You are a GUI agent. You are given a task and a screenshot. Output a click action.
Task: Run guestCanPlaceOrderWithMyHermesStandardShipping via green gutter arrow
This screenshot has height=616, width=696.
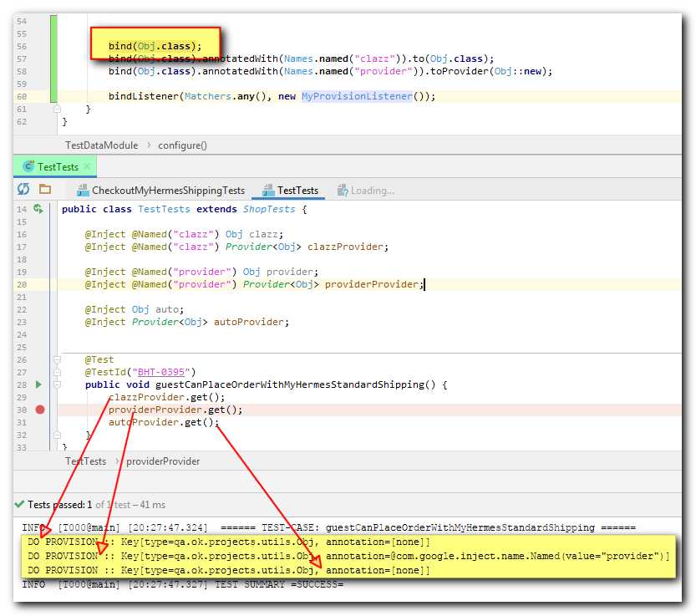pyautogui.click(x=38, y=384)
